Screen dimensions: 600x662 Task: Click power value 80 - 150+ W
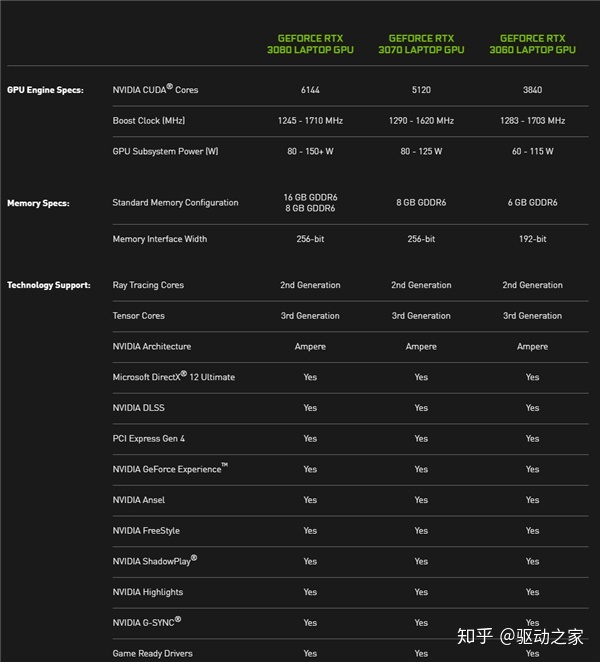click(x=310, y=151)
